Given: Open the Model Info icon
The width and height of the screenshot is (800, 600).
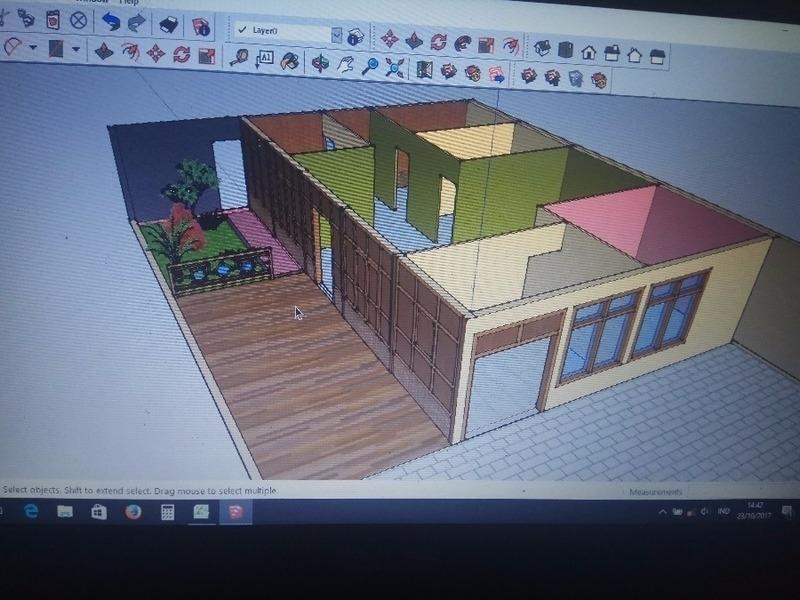Looking at the screenshot, I should tap(201, 24).
